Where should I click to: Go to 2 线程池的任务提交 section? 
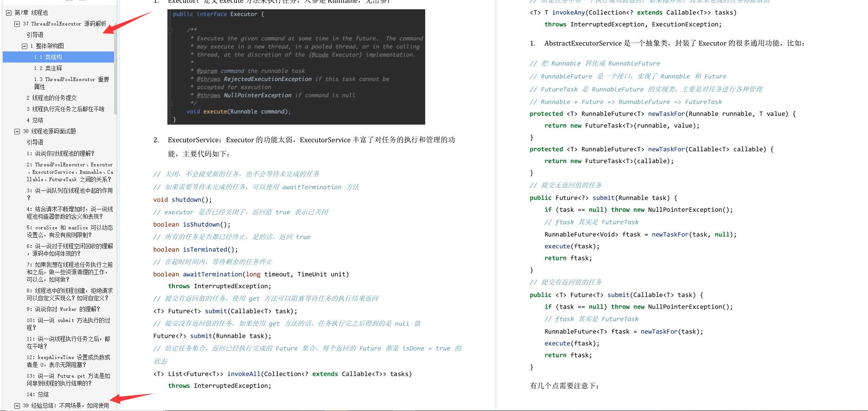click(51, 98)
